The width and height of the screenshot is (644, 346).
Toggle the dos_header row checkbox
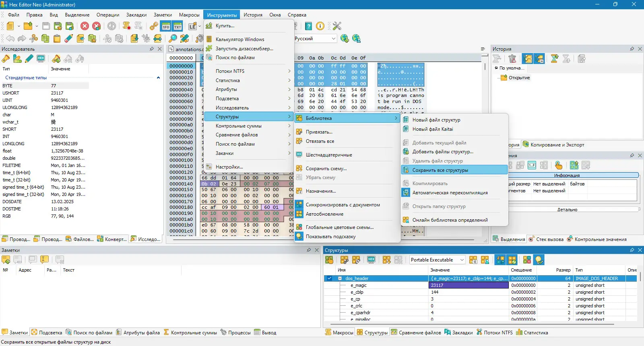(x=329, y=278)
